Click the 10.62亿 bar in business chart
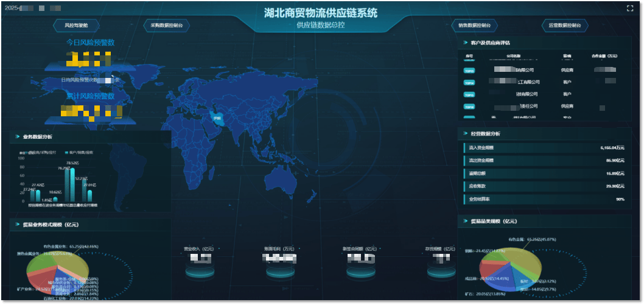 point(55,199)
